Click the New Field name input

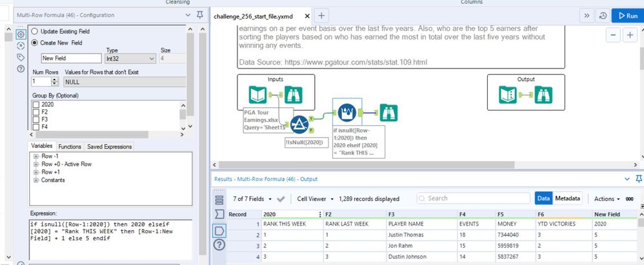pos(71,58)
